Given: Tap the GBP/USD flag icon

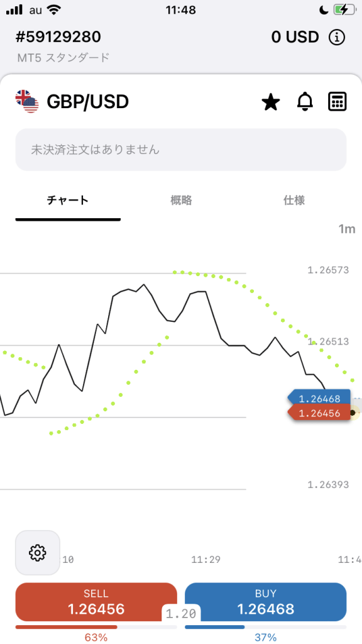Looking at the screenshot, I should point(26,101).
